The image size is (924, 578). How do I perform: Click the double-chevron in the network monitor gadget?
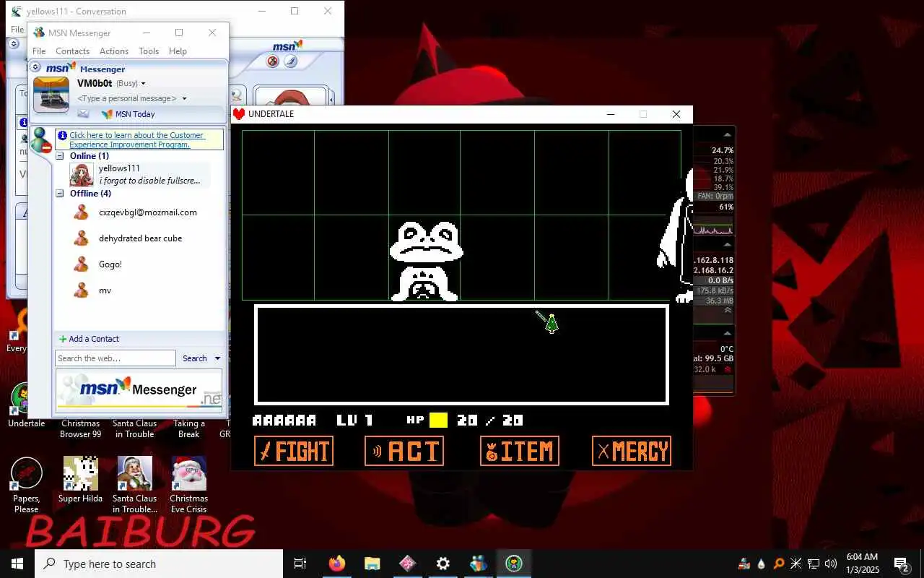[728, 310]
